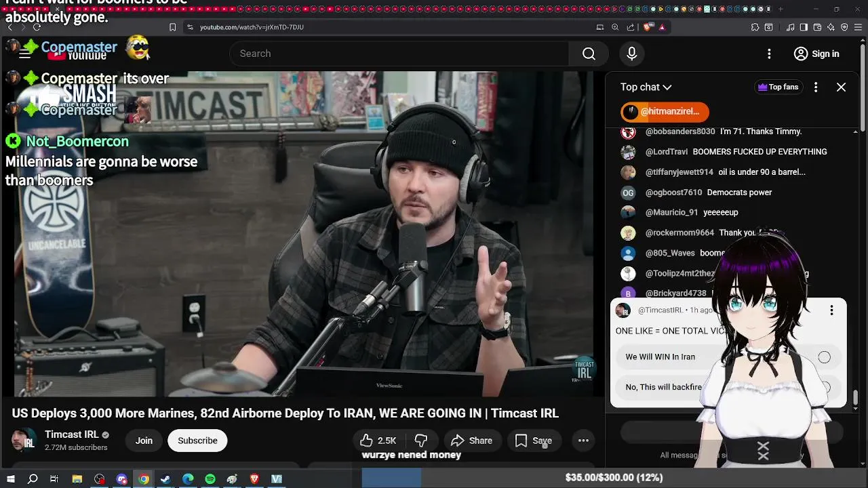This screenshot has height=488, width=868.
Task: Click the video title text
Action: 285,413
